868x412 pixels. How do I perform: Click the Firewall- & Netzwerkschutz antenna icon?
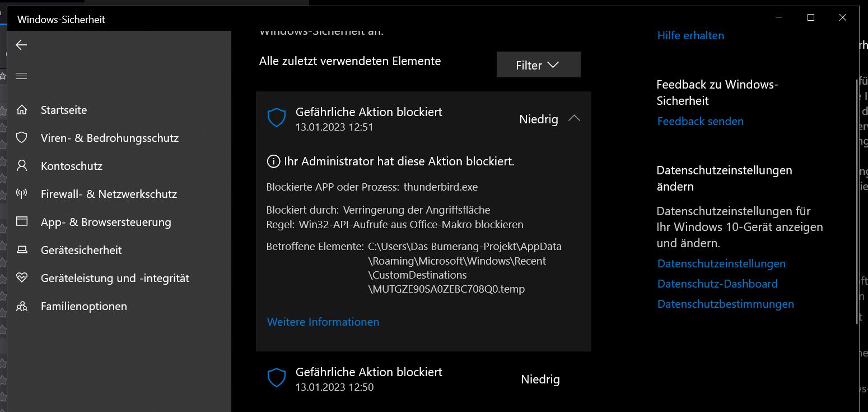pyautogui.click(x=22, y=194)
